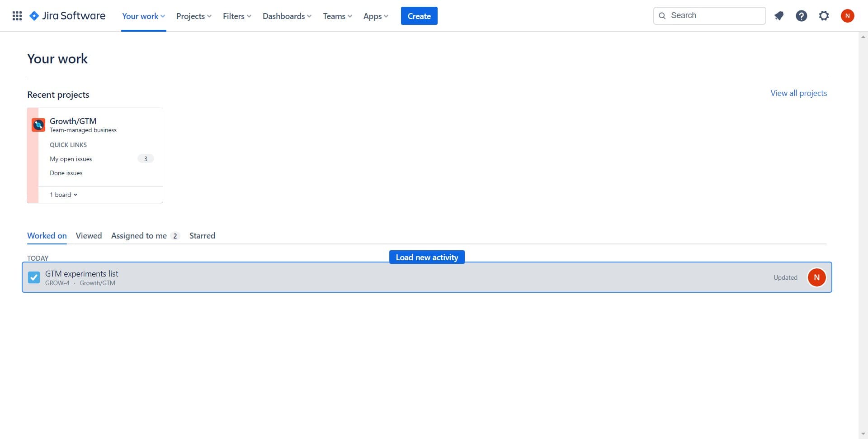Click the avatar on the GTM experiments row
This screenshot has width=868, height=439.
816,277
